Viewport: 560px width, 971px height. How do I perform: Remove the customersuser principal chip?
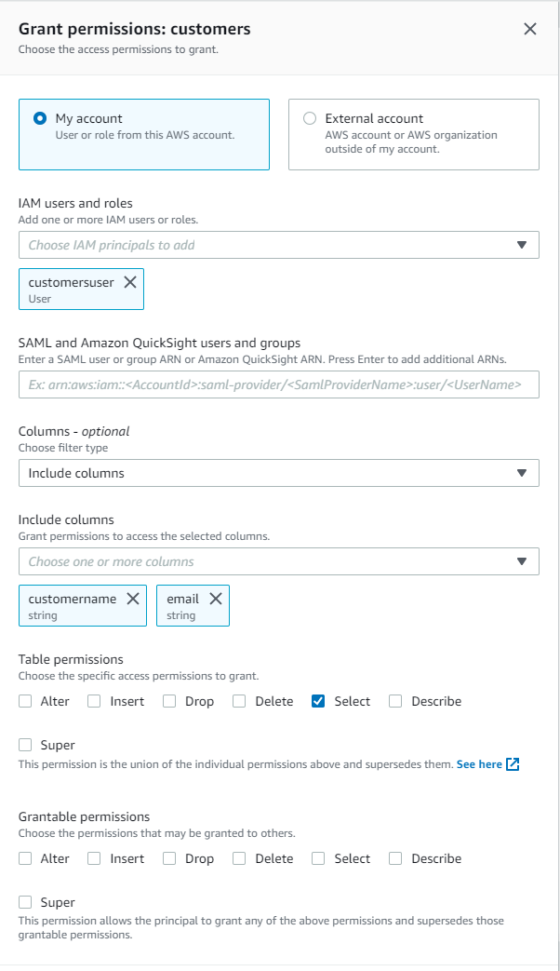130,282
